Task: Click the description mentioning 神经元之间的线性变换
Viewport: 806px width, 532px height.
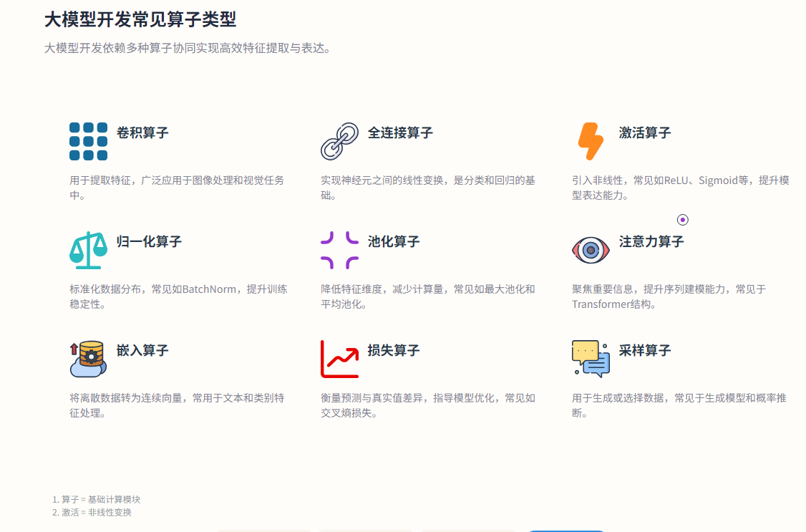Action: click(x=428, y=188)
